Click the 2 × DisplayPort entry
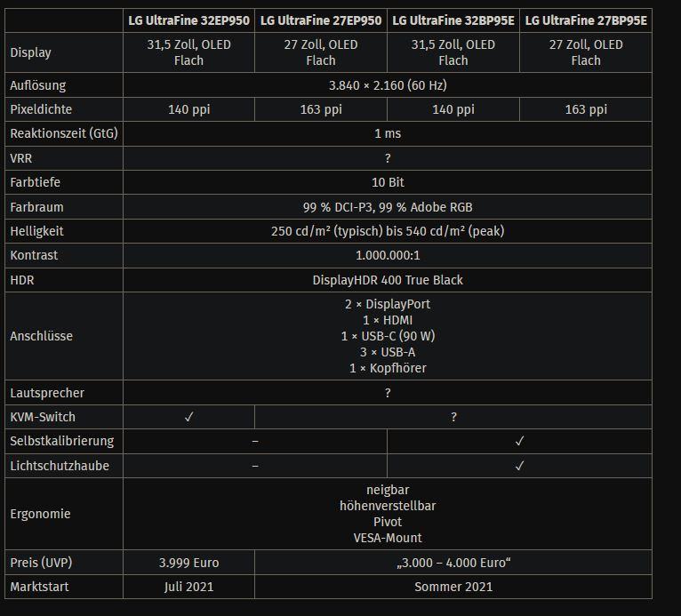Viewport: 681px width, 616px height. pos(388,304)
